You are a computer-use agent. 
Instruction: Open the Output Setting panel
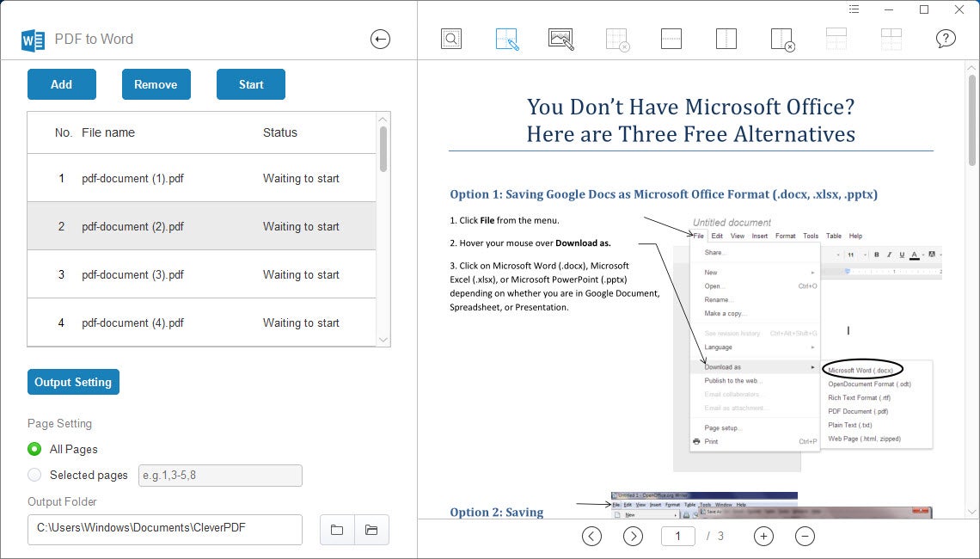[73, 382]
